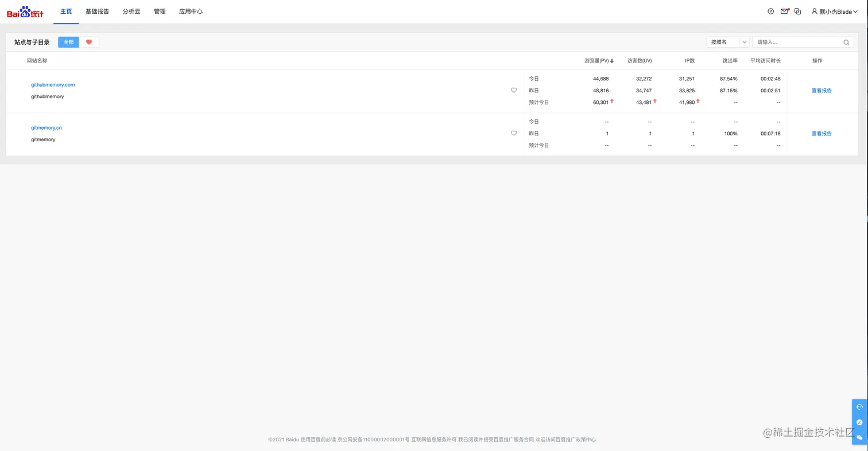Click the 跳出率 column header
This screenshot has width=868, height=451.
point(730,61)
